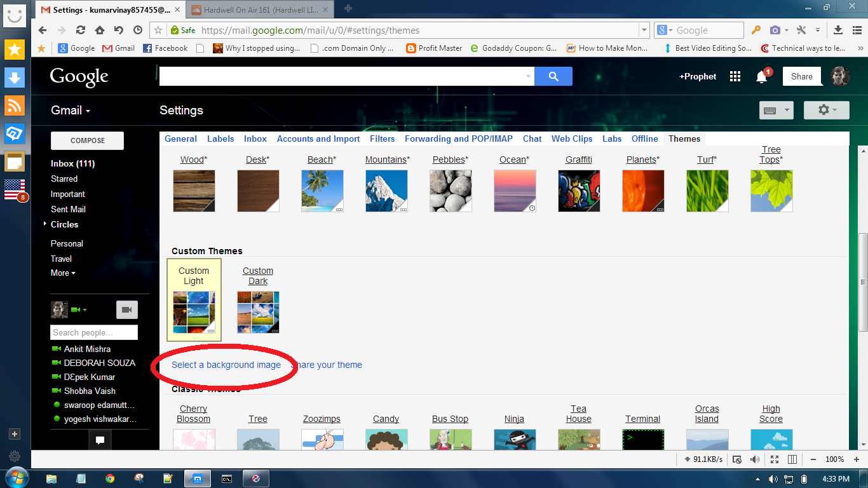Open the chat bubble icon below contacts
The height and width of the screenshot is (488, 868).
[100, 439]
